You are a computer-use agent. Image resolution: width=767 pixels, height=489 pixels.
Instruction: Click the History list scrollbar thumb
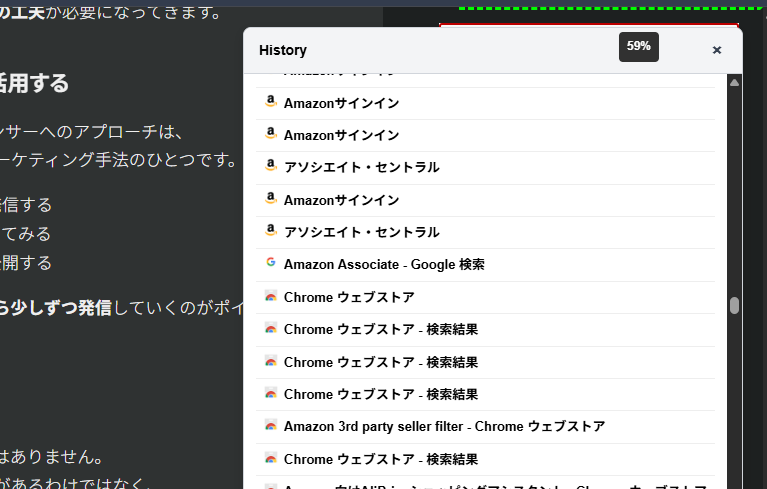[734, 305]
